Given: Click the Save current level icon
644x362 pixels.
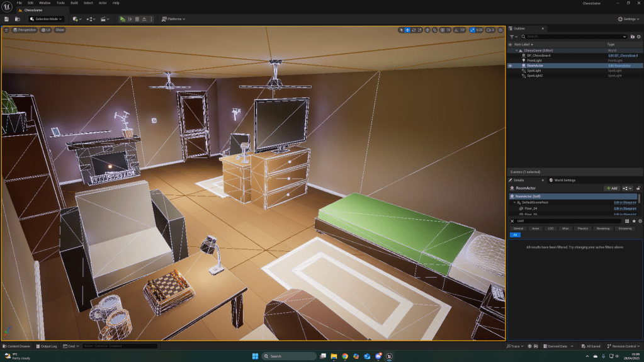Looking at the screenshot, I should (6, 19).
